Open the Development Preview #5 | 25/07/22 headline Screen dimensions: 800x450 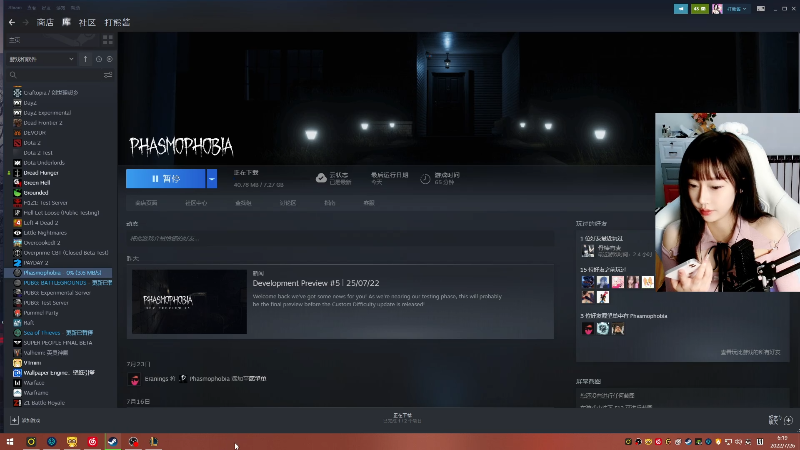[316, 283]
